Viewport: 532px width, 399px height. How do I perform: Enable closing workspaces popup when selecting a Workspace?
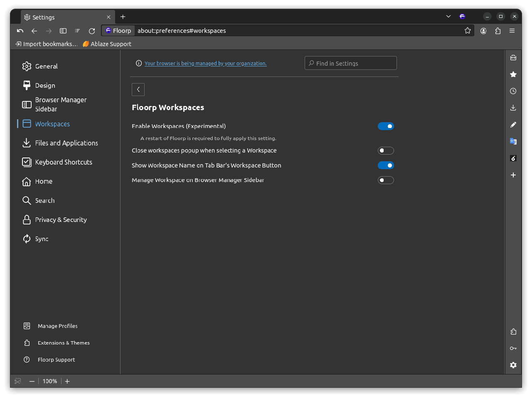386,150
